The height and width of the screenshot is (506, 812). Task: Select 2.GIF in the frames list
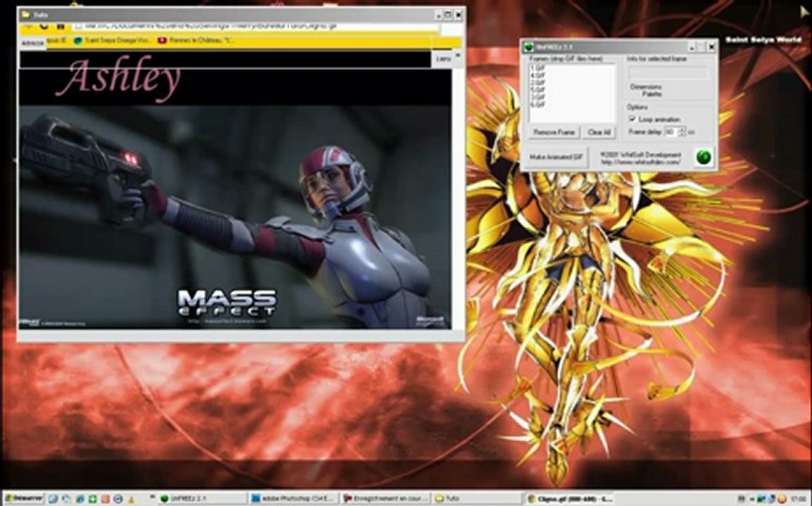coord(538,83)
